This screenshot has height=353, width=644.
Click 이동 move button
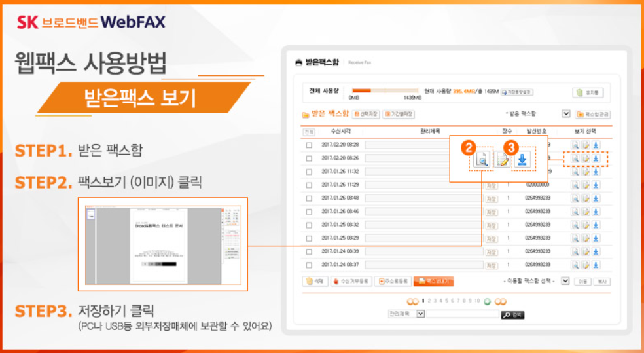click(582, 282)
